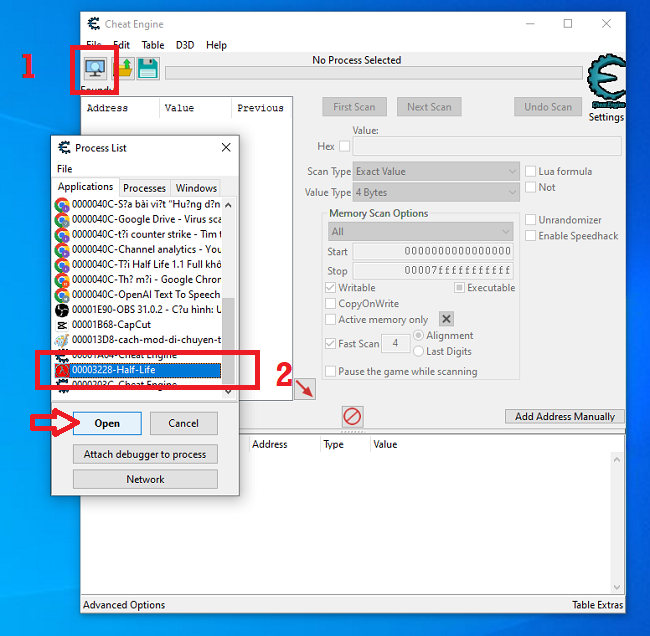Enable the Speedhack checkbox
This screenshot has width=650, height=636.
(531, 236)
